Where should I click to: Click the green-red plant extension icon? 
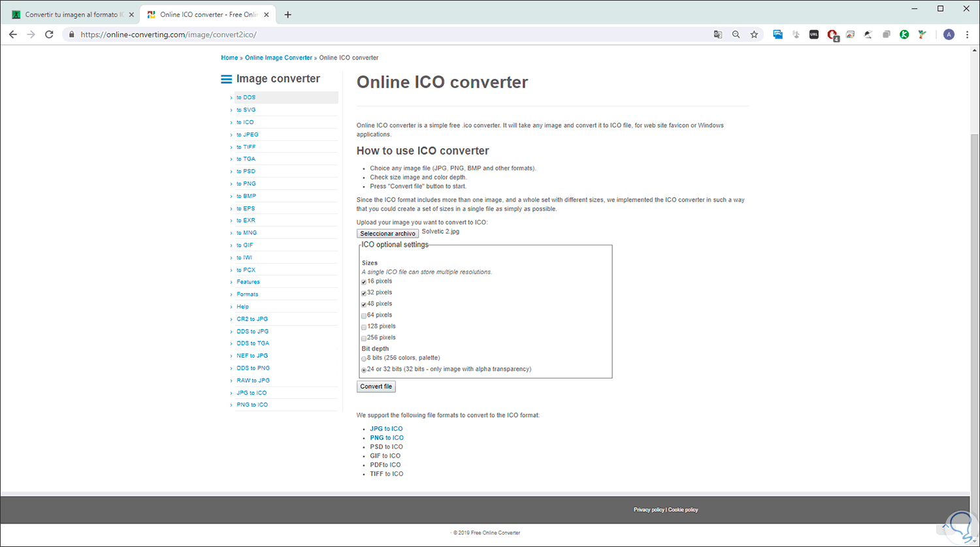[922, 35]
